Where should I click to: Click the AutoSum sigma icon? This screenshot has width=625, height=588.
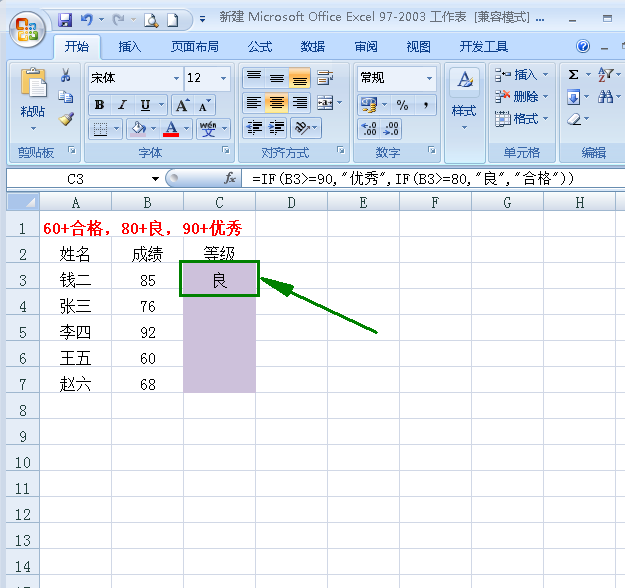point(573,75)
